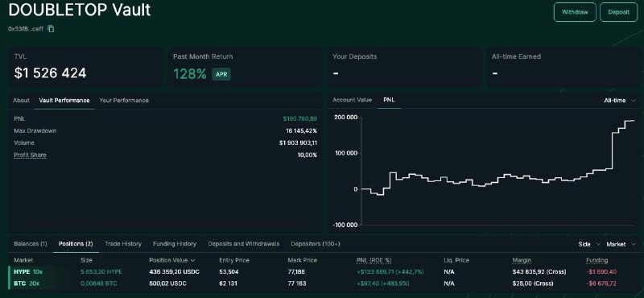Select the Account Value chart tab
This screenshot has width=644, height=298.
pos(352,100)
